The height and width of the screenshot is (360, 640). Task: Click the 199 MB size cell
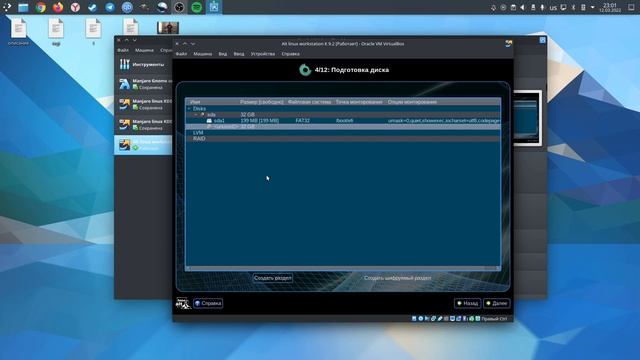pos(260,121)
